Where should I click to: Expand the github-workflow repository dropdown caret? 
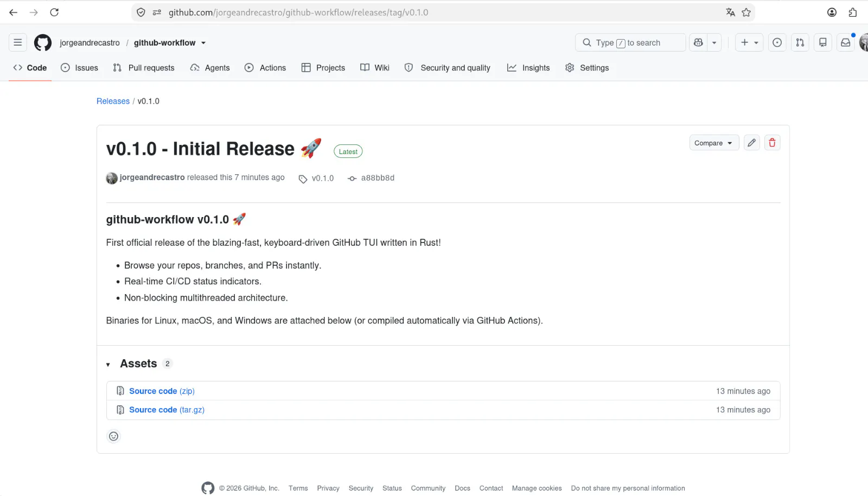click(203, 43)
